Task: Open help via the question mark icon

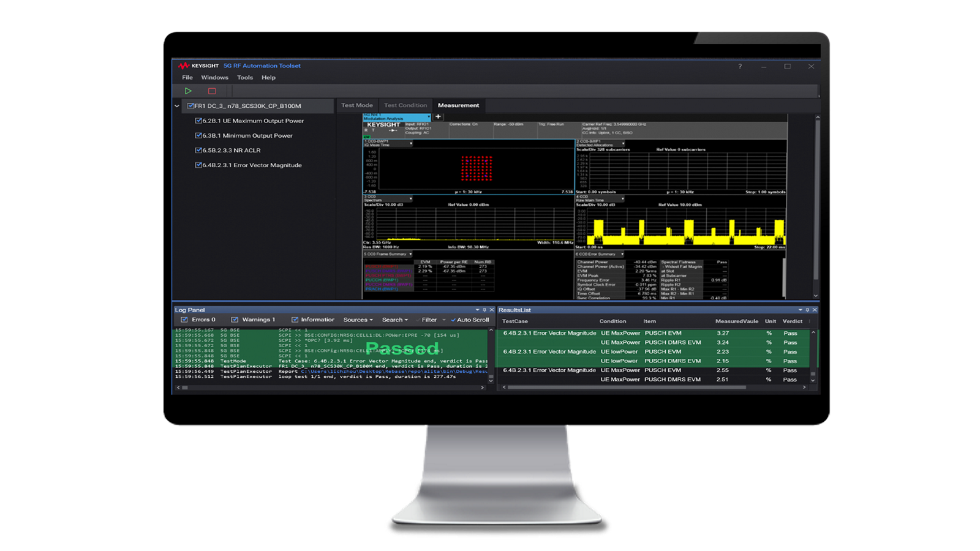Action: 740,66
